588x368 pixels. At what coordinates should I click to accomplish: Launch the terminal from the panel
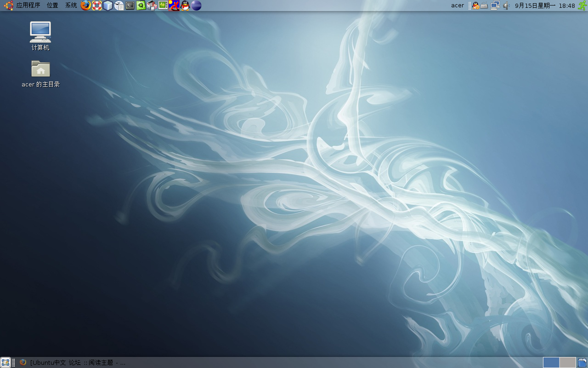(130, 6)
